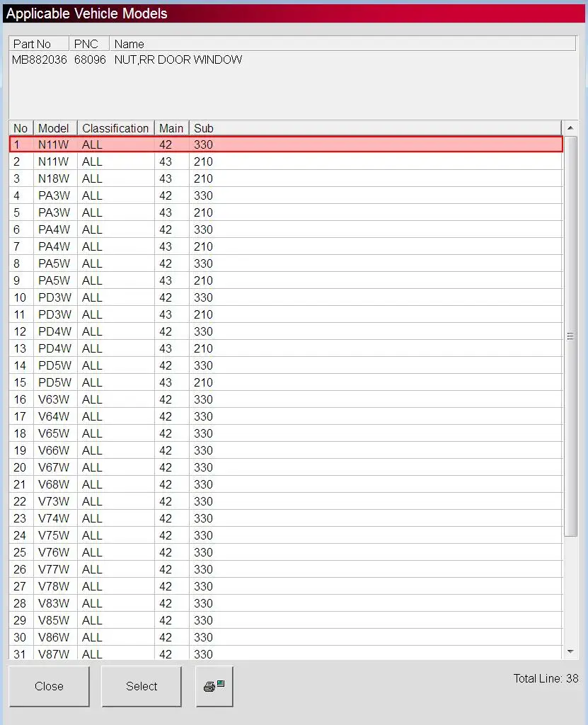Select row 10 model PD3W
Viewport: 588px width, 725px height.
[286, 298]
